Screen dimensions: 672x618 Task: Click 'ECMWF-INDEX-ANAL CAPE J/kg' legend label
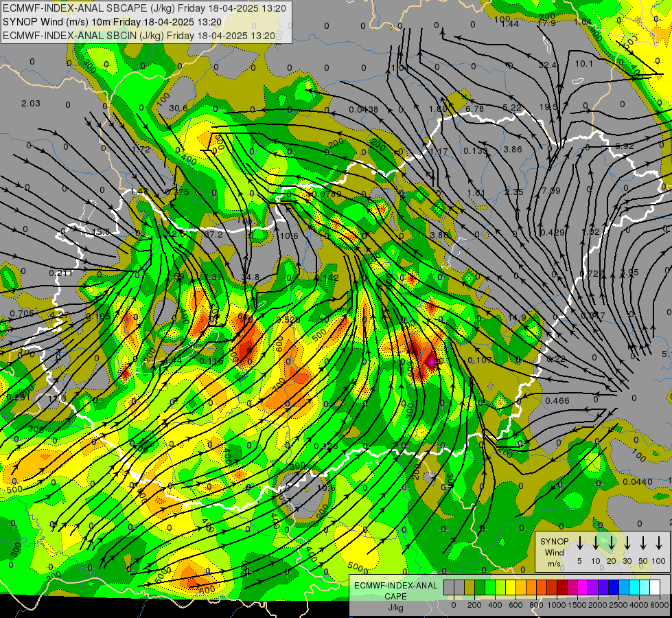[x=395, y=597]
